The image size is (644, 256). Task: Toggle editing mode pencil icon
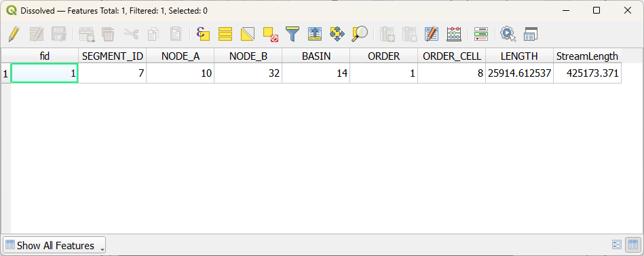tap(14, 34)
